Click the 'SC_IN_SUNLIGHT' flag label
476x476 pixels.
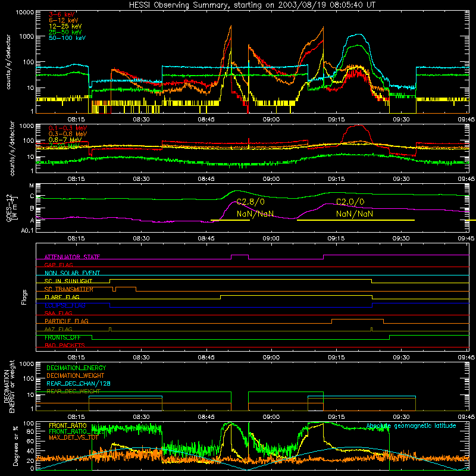coord(68,281)
